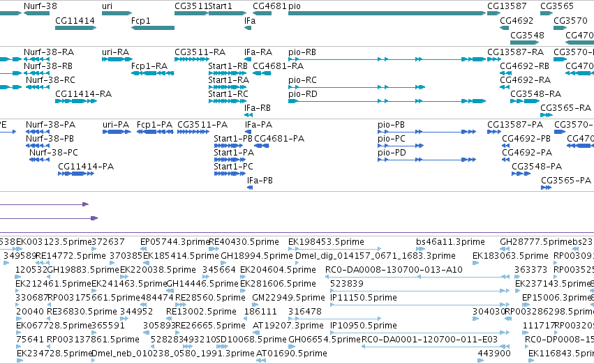Click the pio gene feature label

295,6
